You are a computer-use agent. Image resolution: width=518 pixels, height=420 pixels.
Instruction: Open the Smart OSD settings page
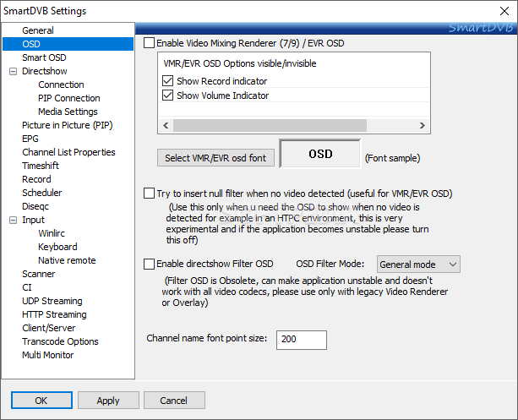[x=44, y=57]
